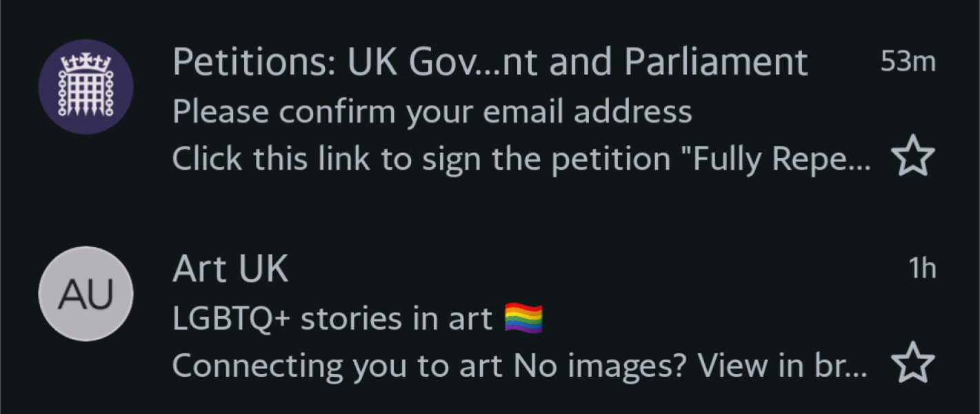This screenshot has width=980, height=414.
Task: Open the "Please confirm your email address" subject
Action: [432, 112]
